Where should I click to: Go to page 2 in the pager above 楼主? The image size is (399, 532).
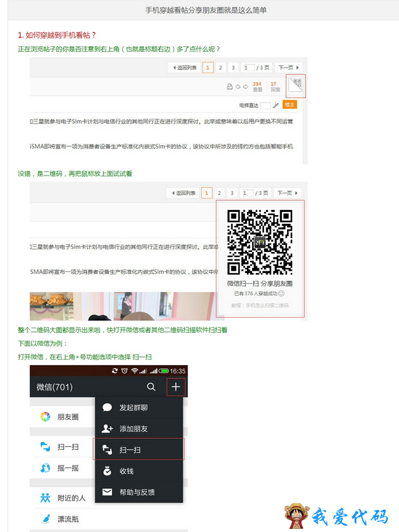point(220,68)
